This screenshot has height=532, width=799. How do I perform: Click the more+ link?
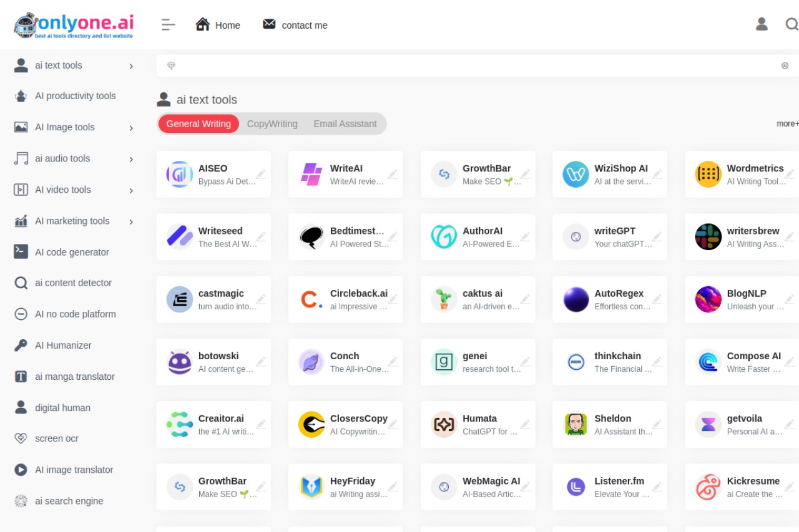click(x=788, y=123)
